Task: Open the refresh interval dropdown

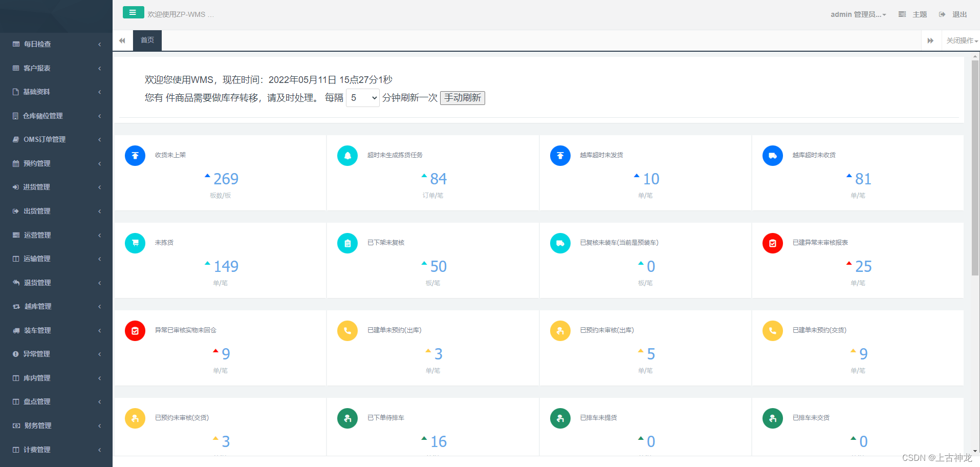Action: coord(363,98)
